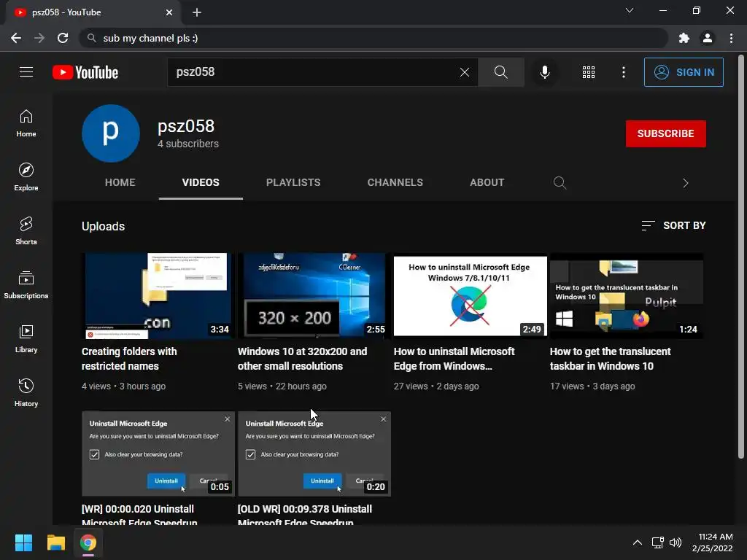Click Chrome icon in taskbar
Screen dimensions: 747x560
[x=88, y=542]
